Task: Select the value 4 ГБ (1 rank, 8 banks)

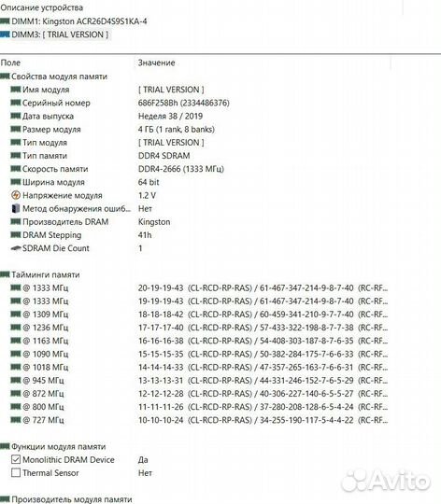Action: 177,129
